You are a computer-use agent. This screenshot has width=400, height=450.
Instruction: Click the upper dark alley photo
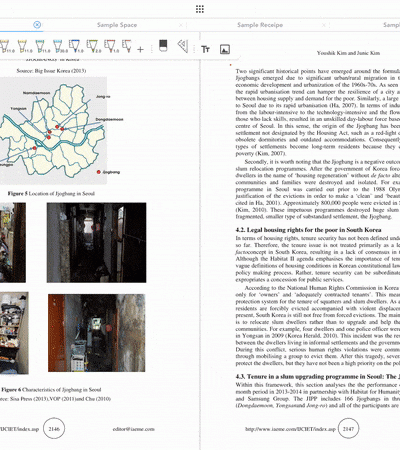96,242
